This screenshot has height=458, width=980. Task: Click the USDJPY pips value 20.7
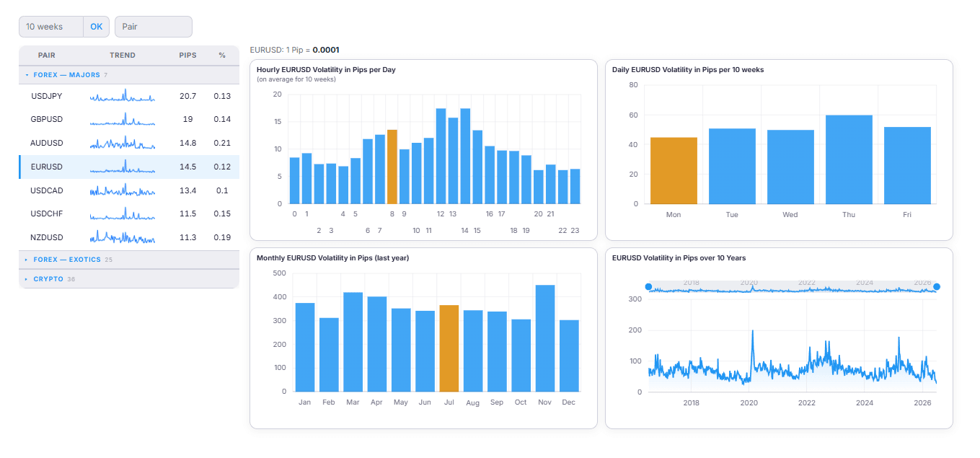tap(188, 96)
